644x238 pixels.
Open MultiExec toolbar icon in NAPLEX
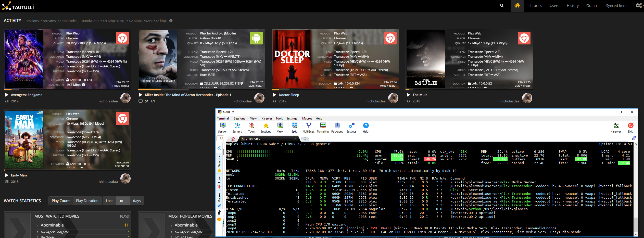tap(309, 128)
